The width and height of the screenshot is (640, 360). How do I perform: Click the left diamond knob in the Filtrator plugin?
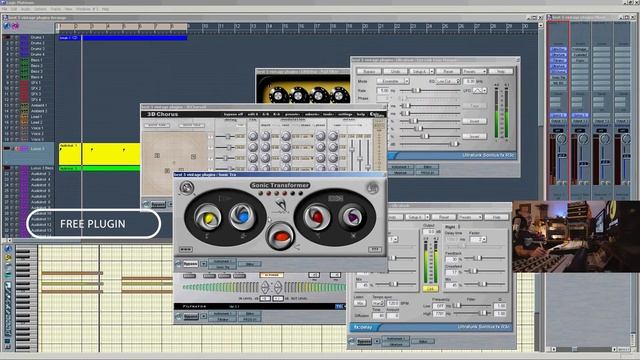tap(265, 287)
